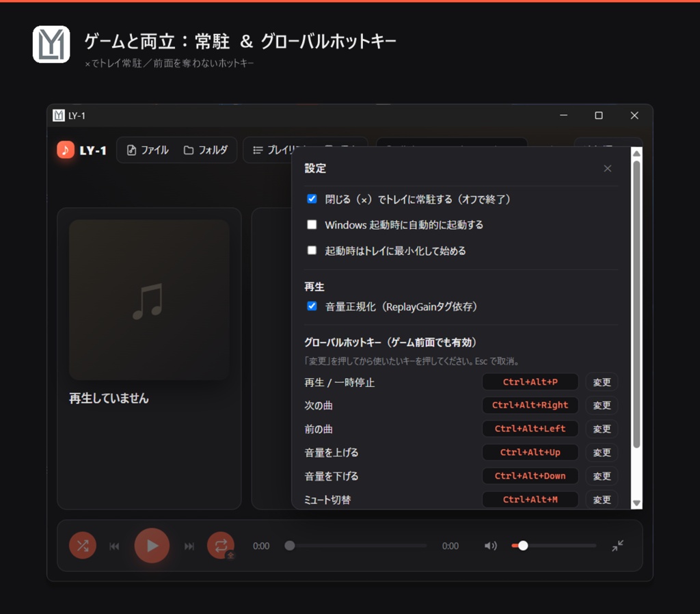Image resolution: width=700 pixels, height=614 pixels.
Task: Change the 音量を上げる hotkey
Action: pos(602,453)
